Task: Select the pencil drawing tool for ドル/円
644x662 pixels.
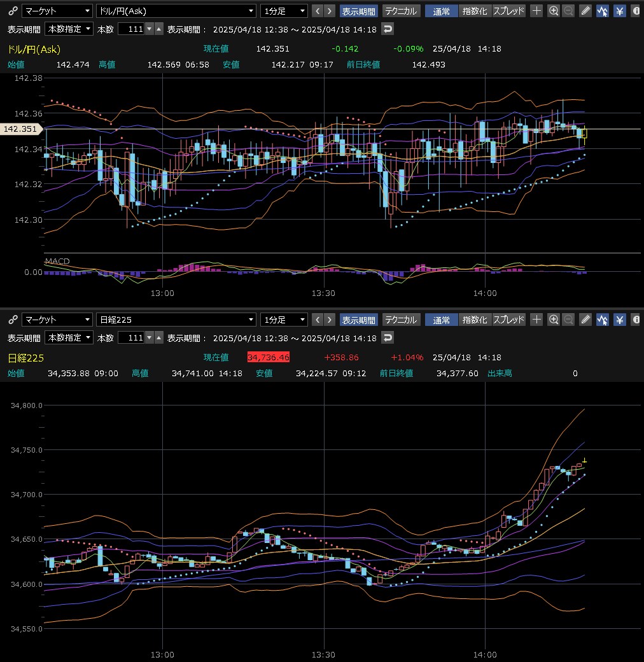Action: coord(585,11)
